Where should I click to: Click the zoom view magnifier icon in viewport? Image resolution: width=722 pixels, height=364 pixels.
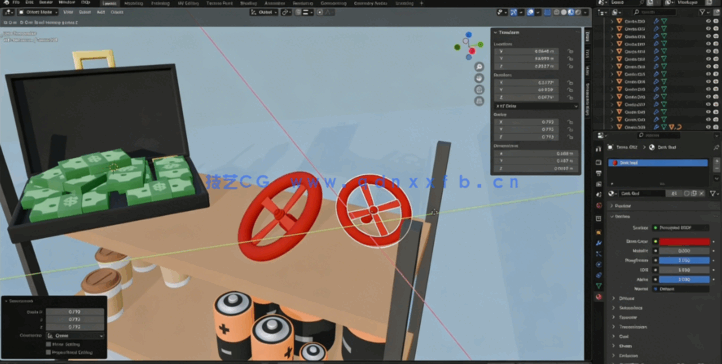[479, 67]
